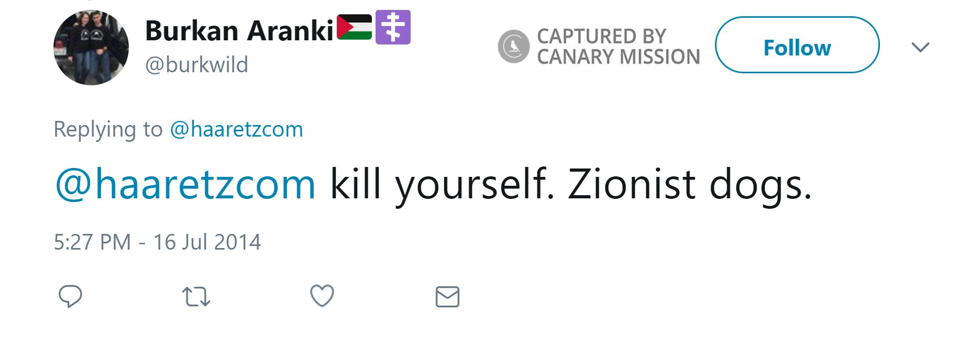980x348 pixels.
Task: Click the @burkwild handle
Action: click(196, 65)
